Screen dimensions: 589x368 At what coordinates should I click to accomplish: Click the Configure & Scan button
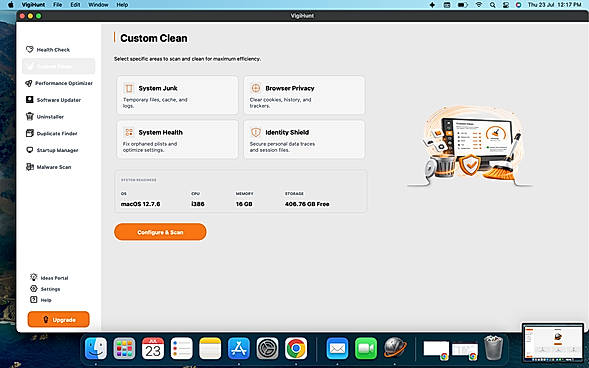tap(160, 232)
